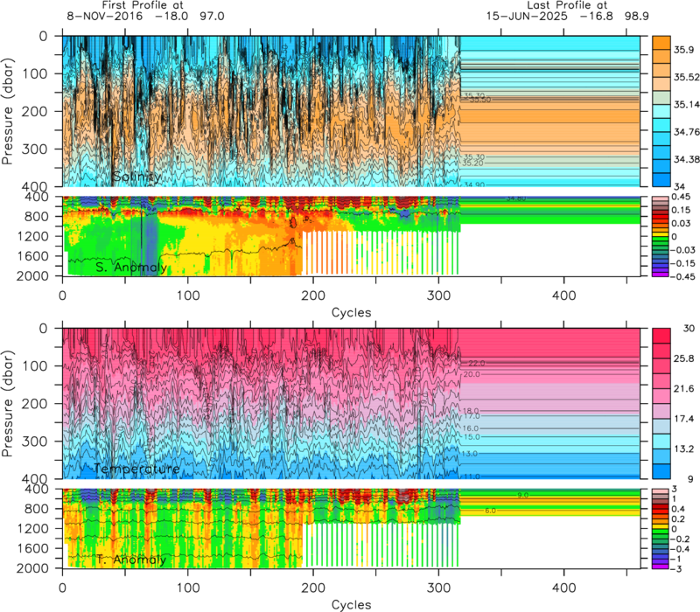Viewport: 700px width, 612px height.
Task: Click the first profile date 8-NOV-2016
Action: 105,16
